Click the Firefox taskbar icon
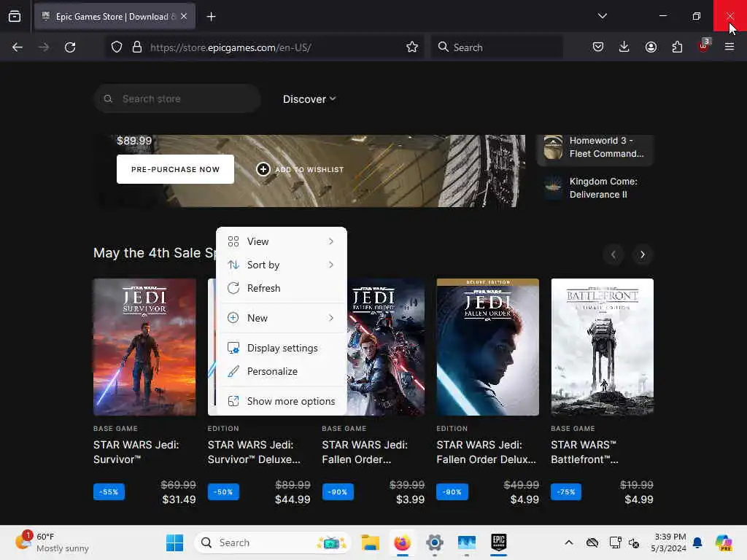This screenshot has height=560, width=747. [403, 542]
